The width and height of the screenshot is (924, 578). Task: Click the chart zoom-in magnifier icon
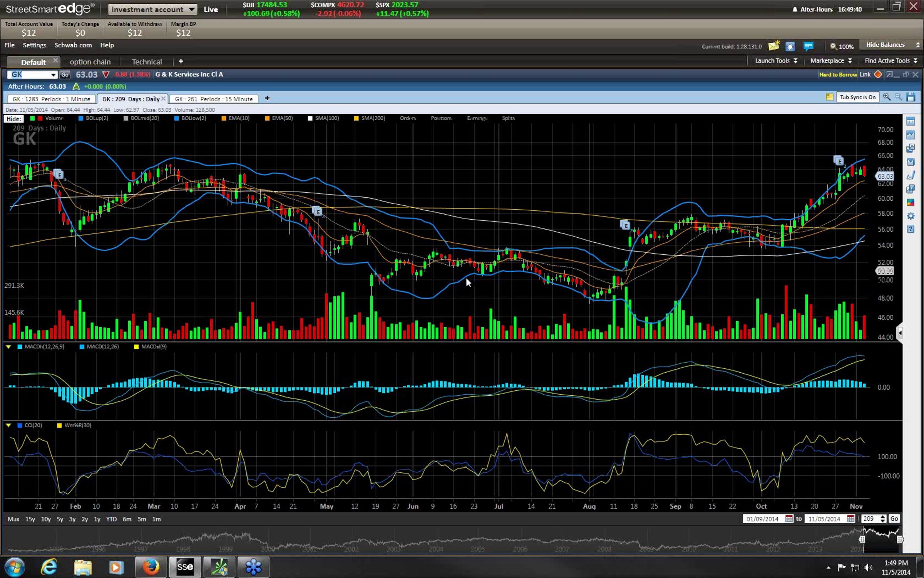(x=887, y=97)
